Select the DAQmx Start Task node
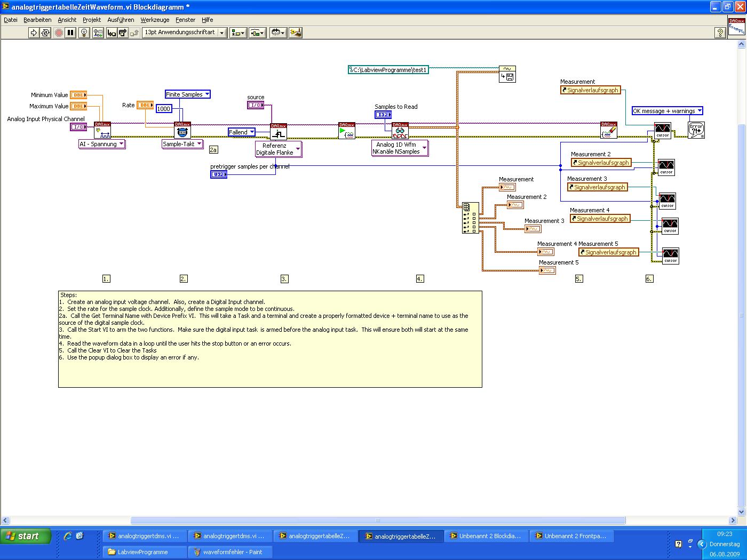The width and height of the screenshot is (747, 560). pos(346,131)
